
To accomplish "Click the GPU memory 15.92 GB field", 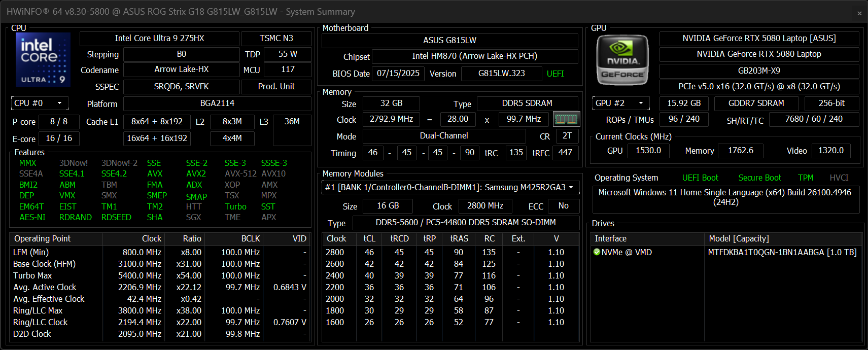I will [684, 103].
